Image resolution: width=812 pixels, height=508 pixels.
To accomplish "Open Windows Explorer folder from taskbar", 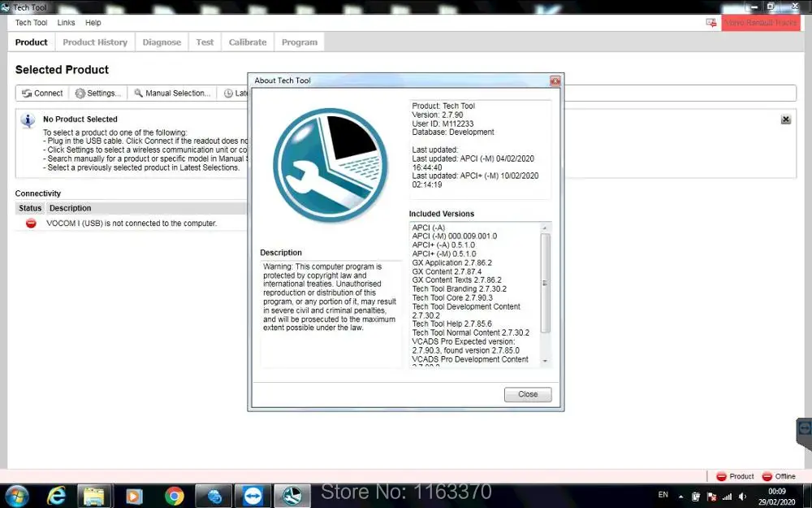I will click(94, 496).
